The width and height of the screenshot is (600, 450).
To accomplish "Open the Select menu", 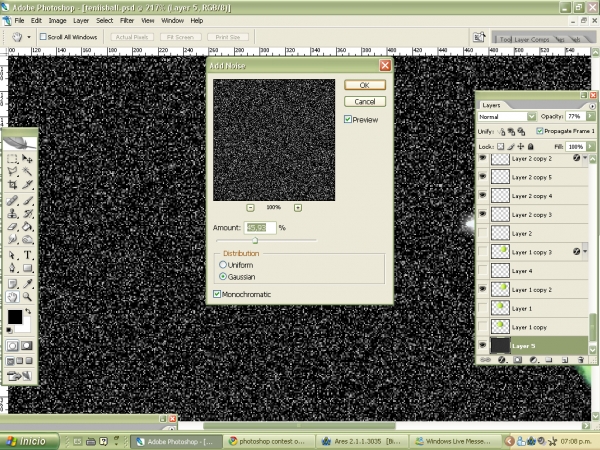I will tap(104, 21).
